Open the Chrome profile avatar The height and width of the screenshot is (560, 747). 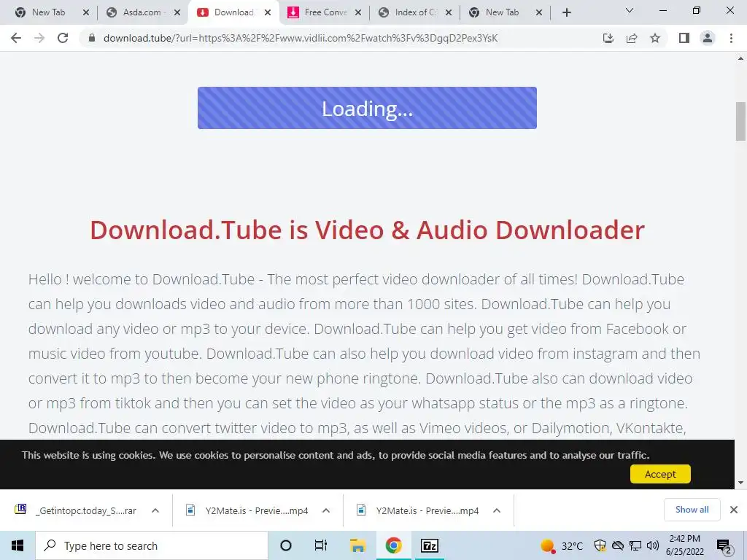click(708, 38)
